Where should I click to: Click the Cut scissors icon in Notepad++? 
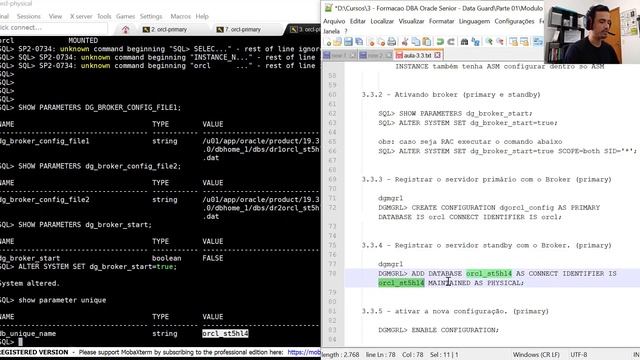tap(404, 42)
